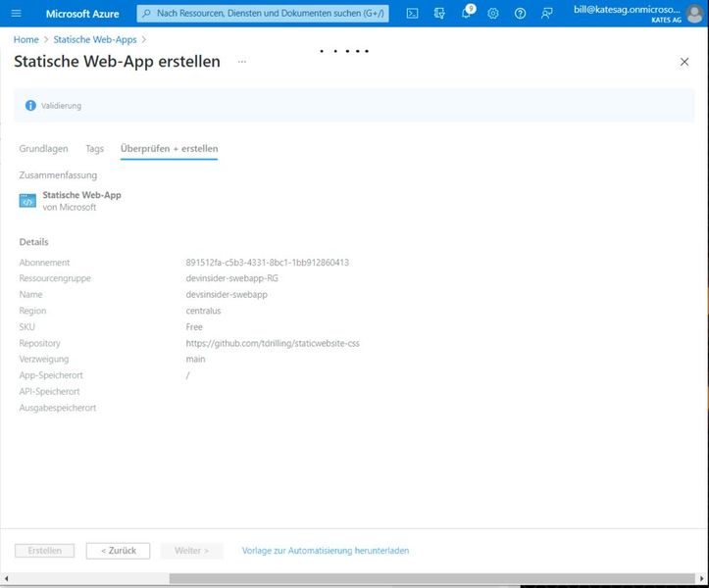Click the Validierung info icon
The image size is (709, 588).
coord(30,105)
